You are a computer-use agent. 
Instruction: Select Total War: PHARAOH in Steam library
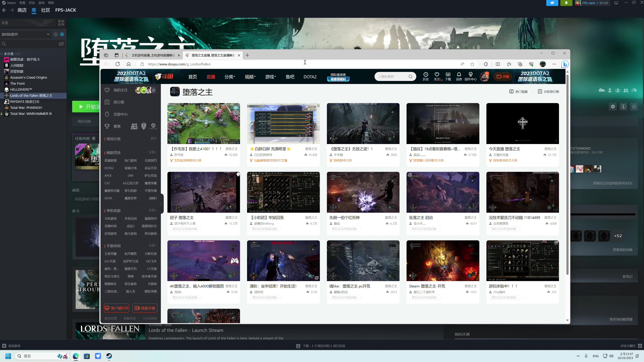(x=26, y=108)
